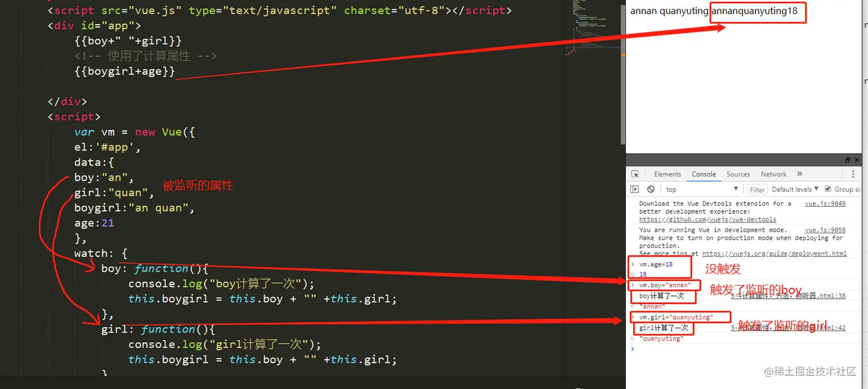Viewport: 868px width, 389px height.
Task: Click the <div id="app"> code line
Action: 94,26
